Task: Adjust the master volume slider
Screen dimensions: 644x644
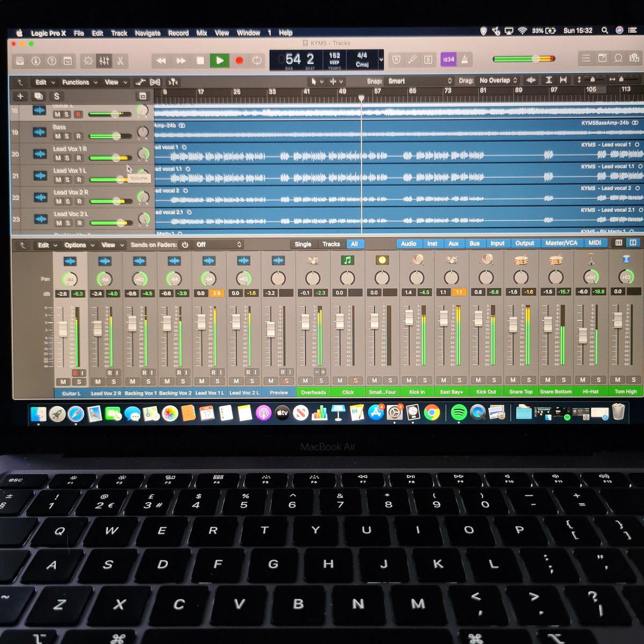Action: pos(524,59)
